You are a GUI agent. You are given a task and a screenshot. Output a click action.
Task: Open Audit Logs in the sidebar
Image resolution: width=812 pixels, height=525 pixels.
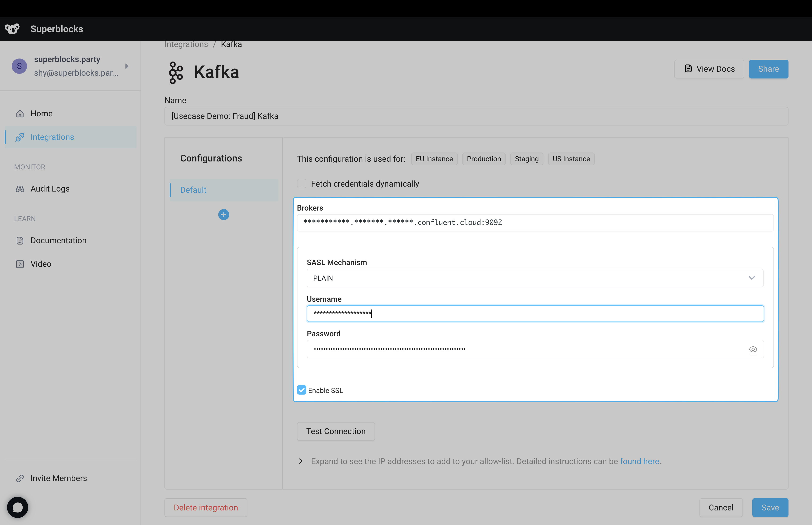[x=70, y=189]
